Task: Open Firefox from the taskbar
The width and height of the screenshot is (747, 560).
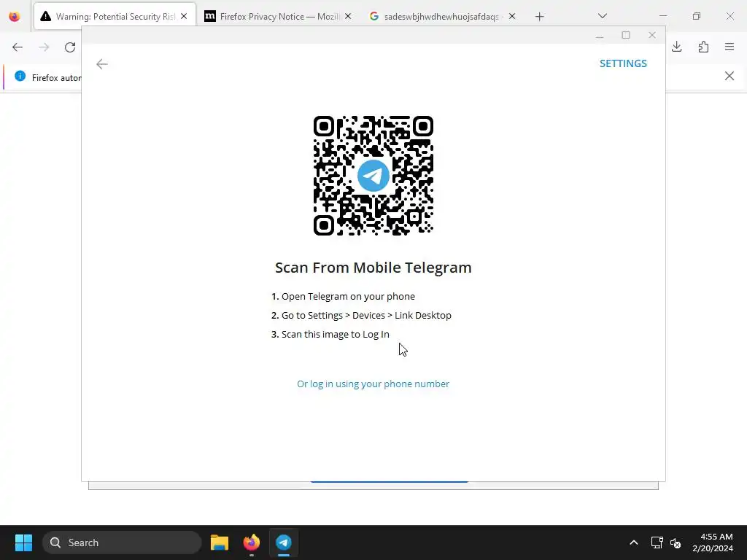Action: [252, 542]
